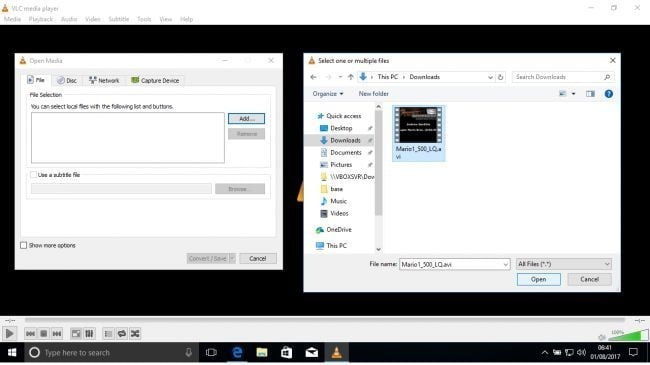Click the subtitle Browse button

tap(240, 189)
